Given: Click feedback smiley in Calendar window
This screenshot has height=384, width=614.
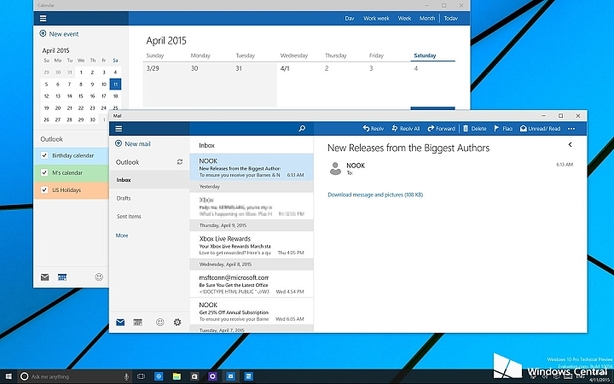Looking at the screenshot, I should 99,277.
